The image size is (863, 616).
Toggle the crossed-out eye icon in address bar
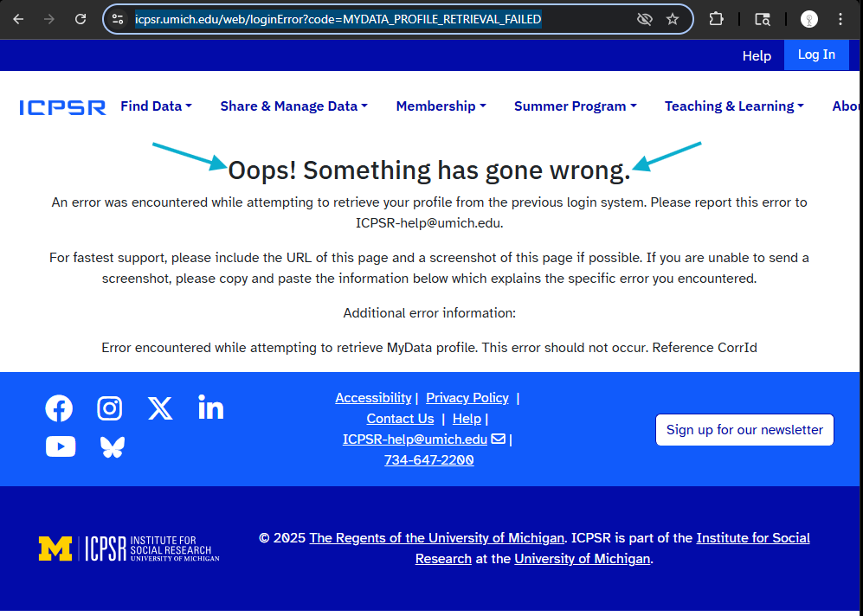644,19
